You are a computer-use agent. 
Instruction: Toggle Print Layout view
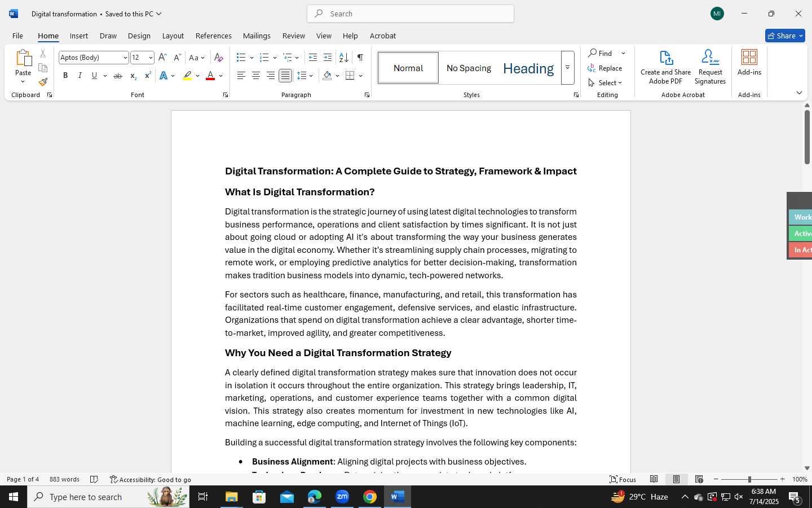676,479
